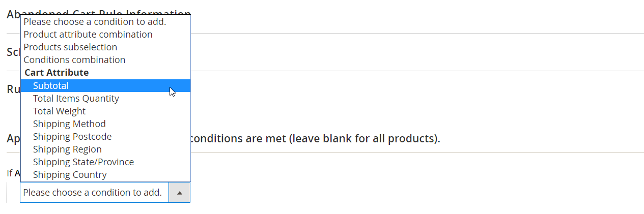
Task: Pick Conditions combination option
Action: [x=74, y=60]
